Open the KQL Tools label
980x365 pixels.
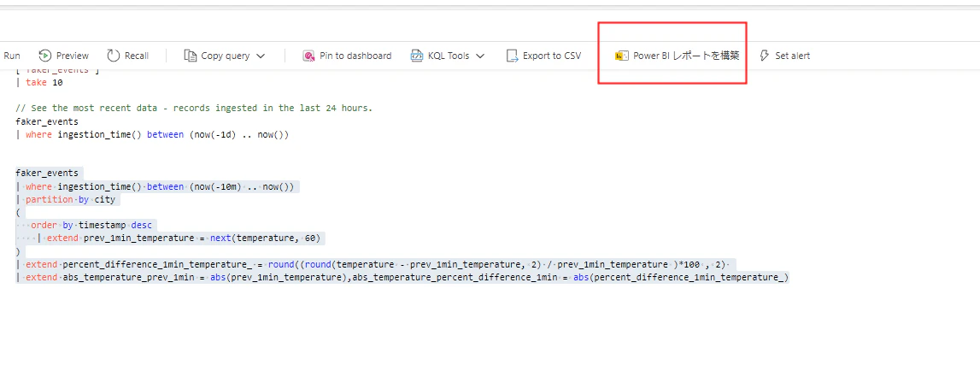449,56
